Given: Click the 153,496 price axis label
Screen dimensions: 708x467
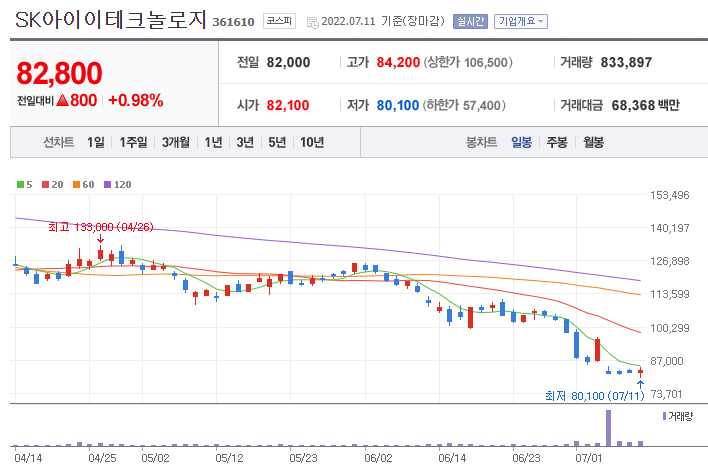Looking at the screenshot, I should click(x=670, y=195).
